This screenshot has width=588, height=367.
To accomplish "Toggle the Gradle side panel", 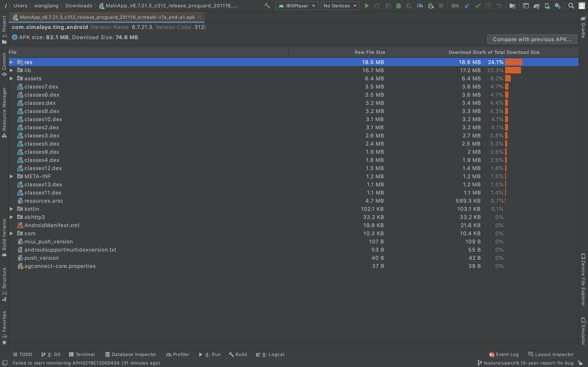I will pyautogui.click(x=583, y=27).
